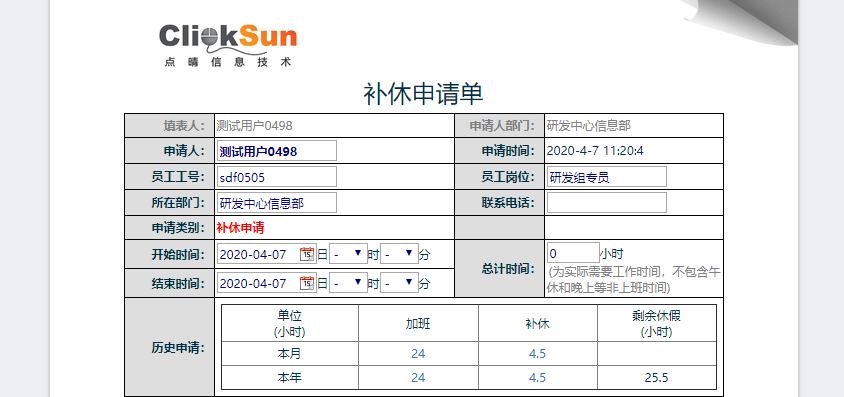Focus the empty contact phone field
Viewport: 844px width, 397px height.
[x=607, y=203]
